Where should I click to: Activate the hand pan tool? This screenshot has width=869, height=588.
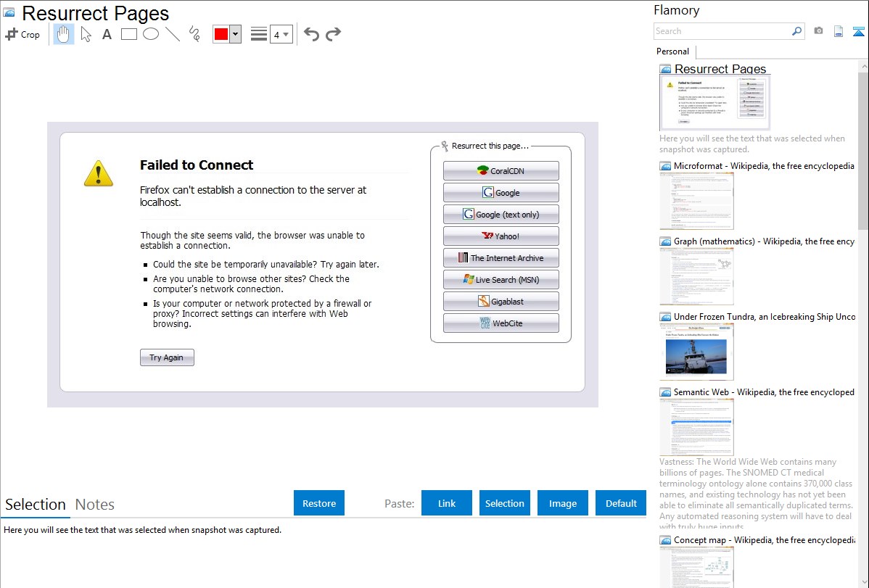[64, 34]
